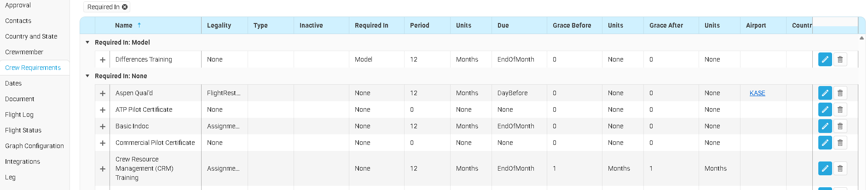Click the pencil icon for Aspen Qual'd
This screenshot has width=868, height=190.
point(825,93)
